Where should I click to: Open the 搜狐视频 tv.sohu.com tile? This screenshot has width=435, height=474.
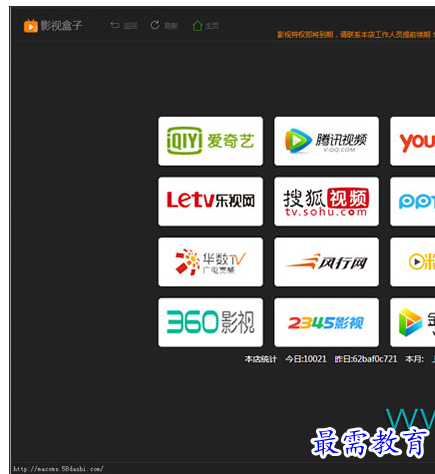pyautogui.click(x=326, y=201)
